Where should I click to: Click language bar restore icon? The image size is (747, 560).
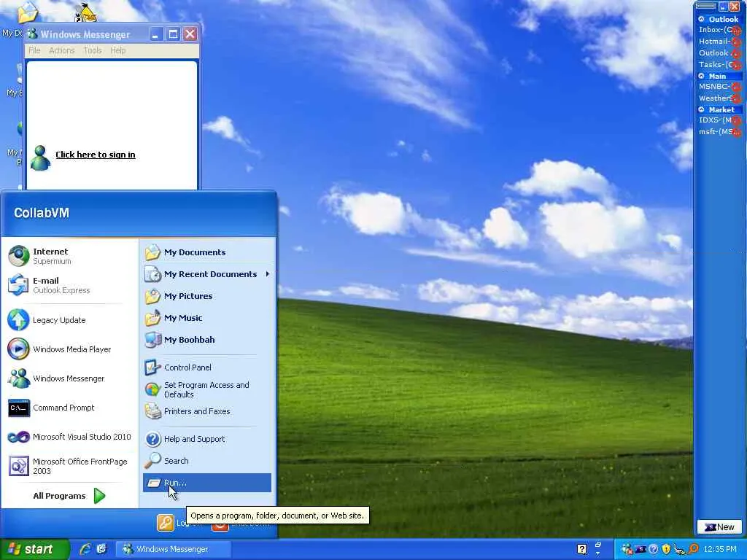pos(598,544)
